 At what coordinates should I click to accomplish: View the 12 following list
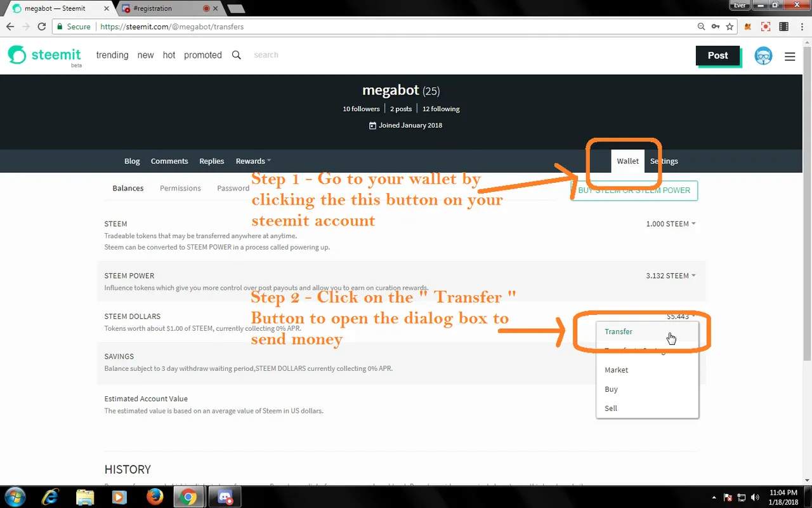click(x=441, y=109)
